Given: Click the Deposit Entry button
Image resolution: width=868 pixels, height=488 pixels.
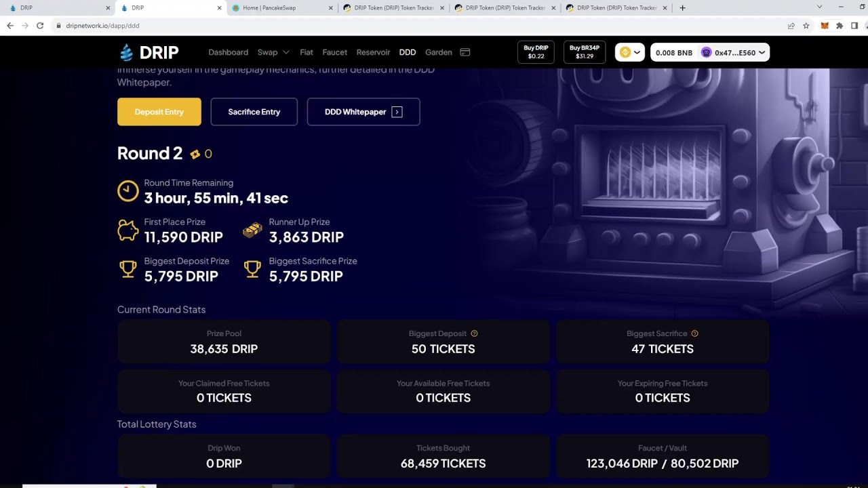Looking at the screenshot, I should coord(159,112).
